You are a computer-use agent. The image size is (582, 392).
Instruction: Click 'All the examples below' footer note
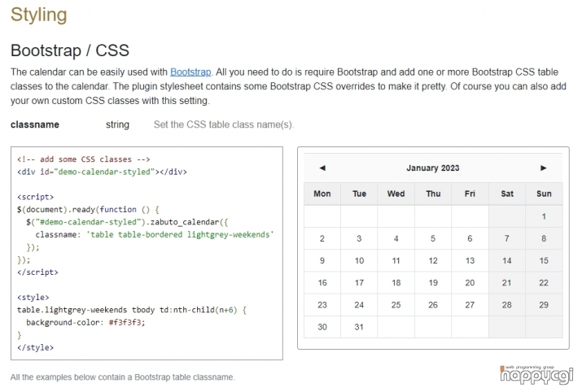(x=122, y=377)
